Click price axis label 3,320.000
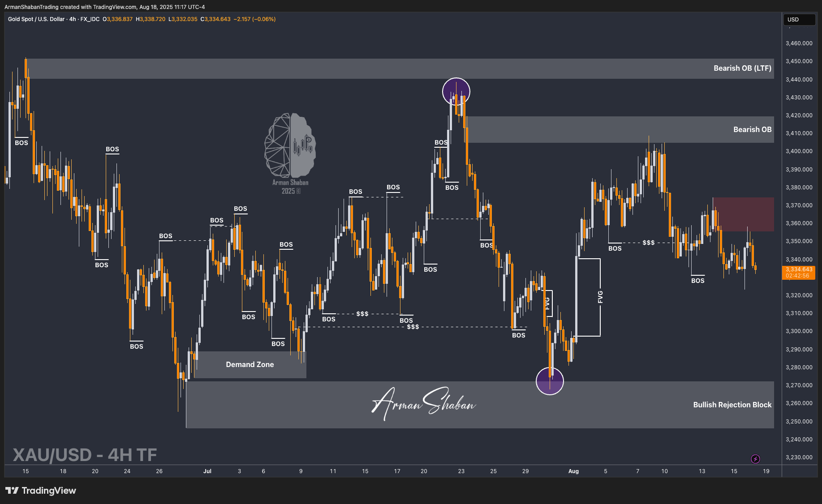The width and height of the screenshot is (822, 504). (799, 295)
